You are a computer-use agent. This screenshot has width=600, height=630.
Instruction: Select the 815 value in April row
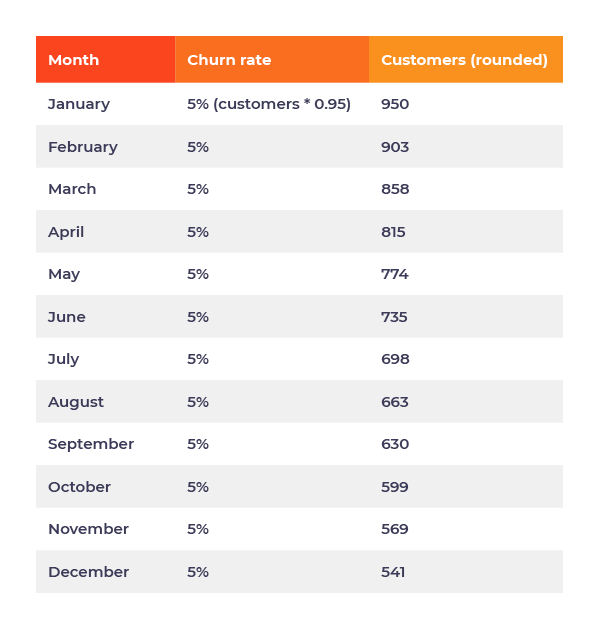(x=394, y=232)
